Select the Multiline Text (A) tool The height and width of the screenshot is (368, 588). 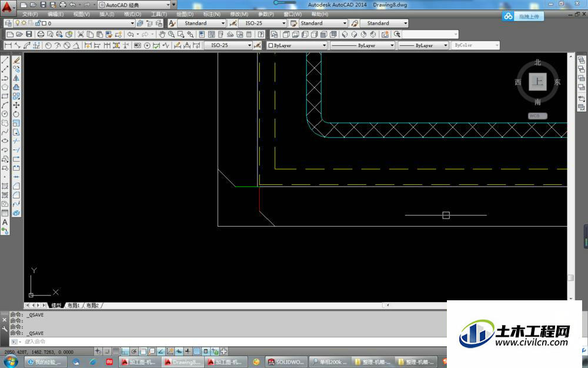coord(5,222)
